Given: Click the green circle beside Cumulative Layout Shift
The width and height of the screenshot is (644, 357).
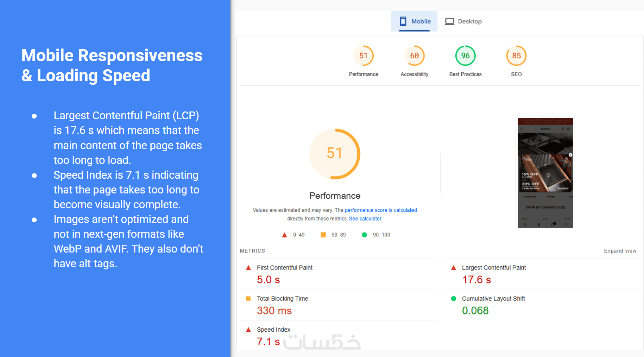Looking at the screenshot, I should point(454,299).
